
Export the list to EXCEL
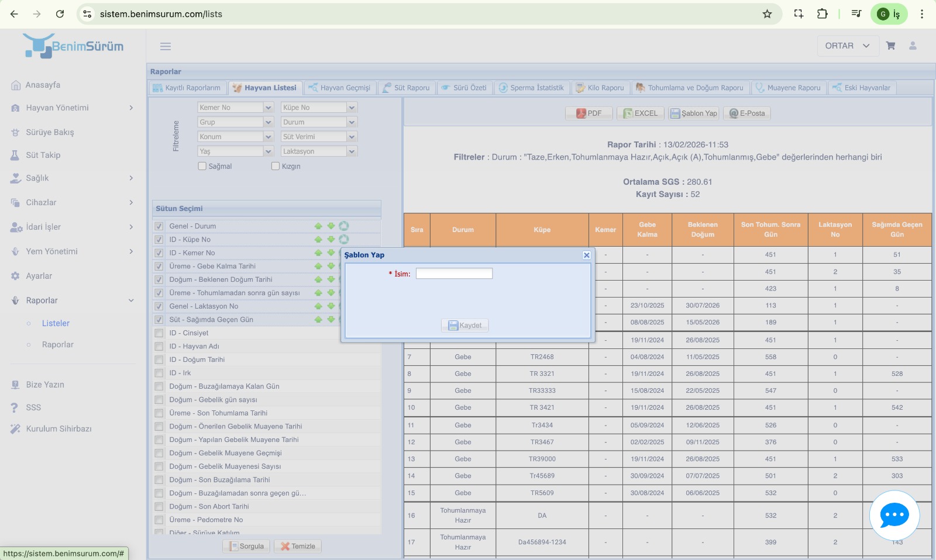click(641, 113)
